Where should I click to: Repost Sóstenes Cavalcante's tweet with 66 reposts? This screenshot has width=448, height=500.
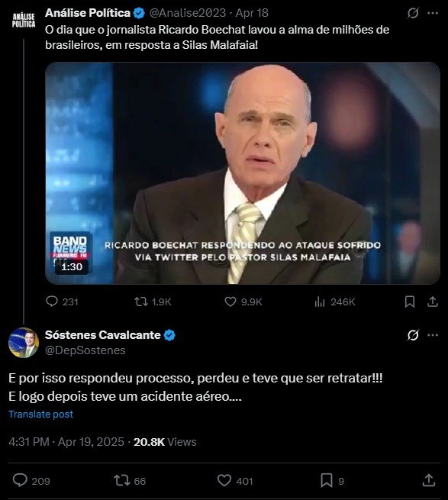(121, 480)
